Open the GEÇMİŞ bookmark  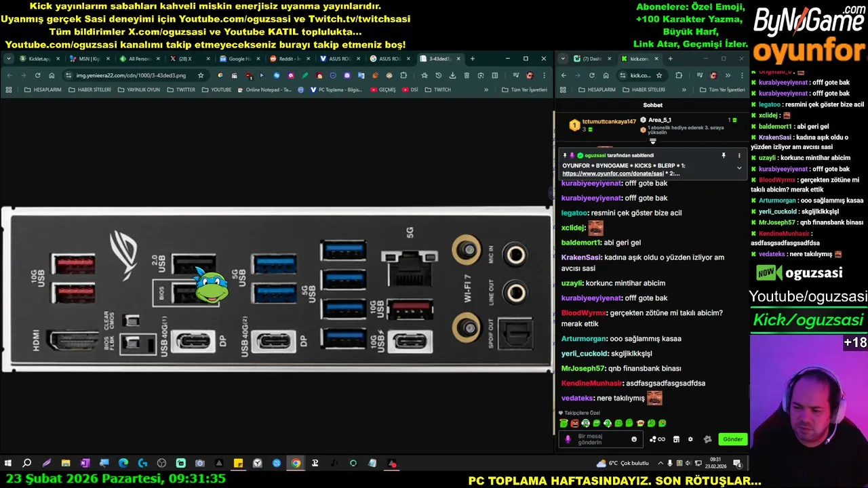click(382, 89)
